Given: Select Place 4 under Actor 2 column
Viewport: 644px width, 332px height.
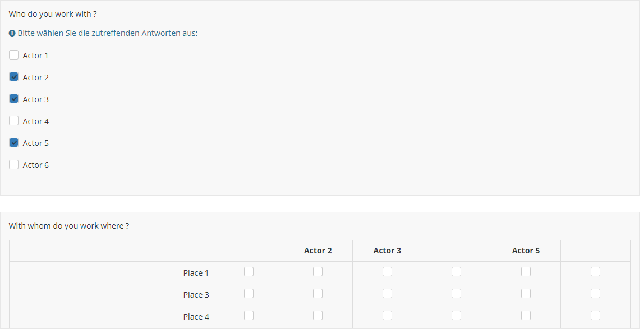Looking at the screenshot, I should (x=318, y=316).
